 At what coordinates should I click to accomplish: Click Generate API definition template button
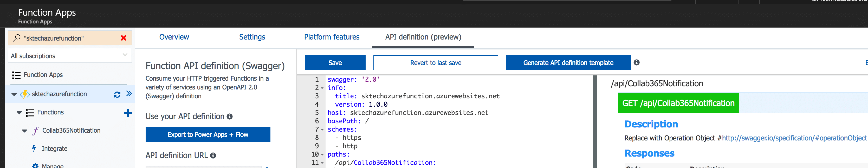(568, 63)
